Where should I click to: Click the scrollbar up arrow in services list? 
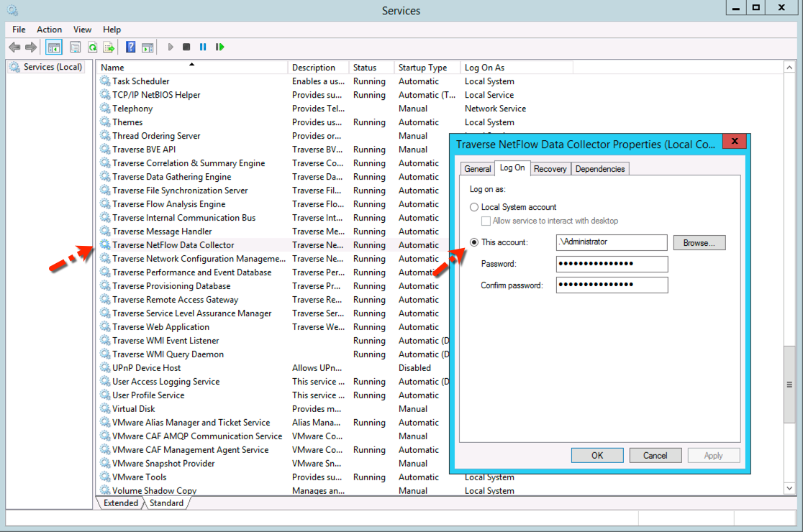click(x=789, y=68)
